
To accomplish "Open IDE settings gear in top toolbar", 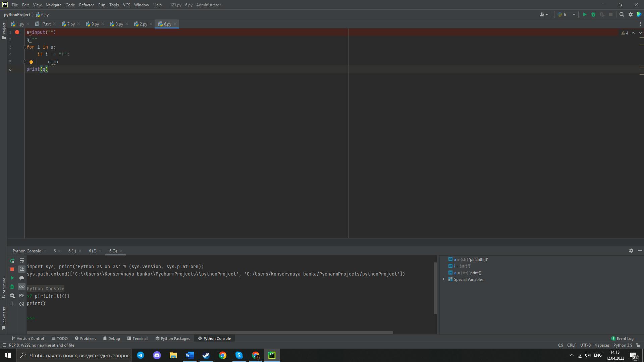I will tap(631, 14).
